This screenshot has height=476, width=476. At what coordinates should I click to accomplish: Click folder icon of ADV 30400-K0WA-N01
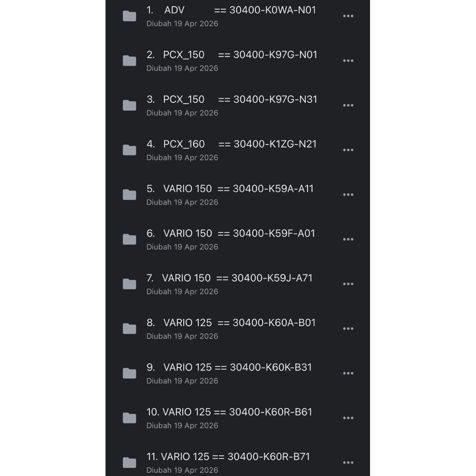tap(129, 16)
